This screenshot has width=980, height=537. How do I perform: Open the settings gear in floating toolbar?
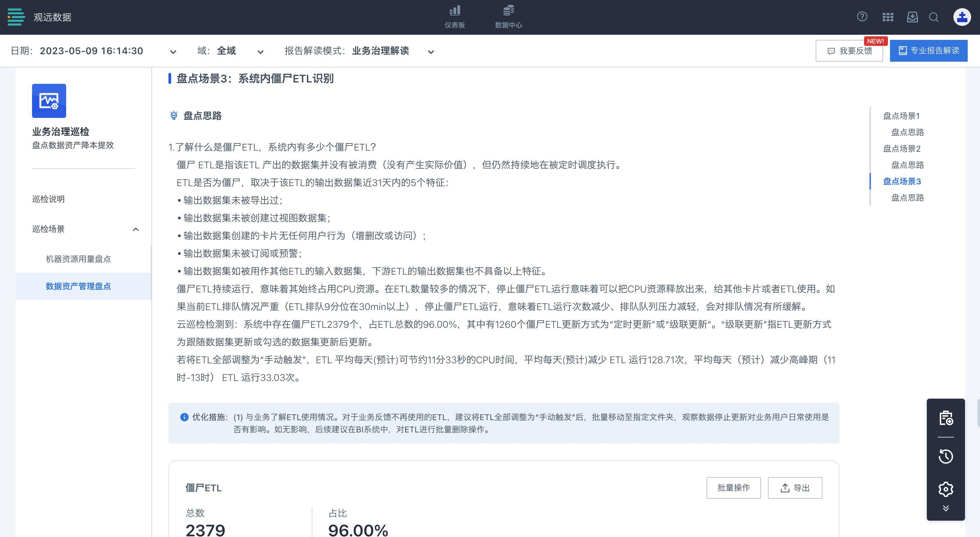(946, 490)
